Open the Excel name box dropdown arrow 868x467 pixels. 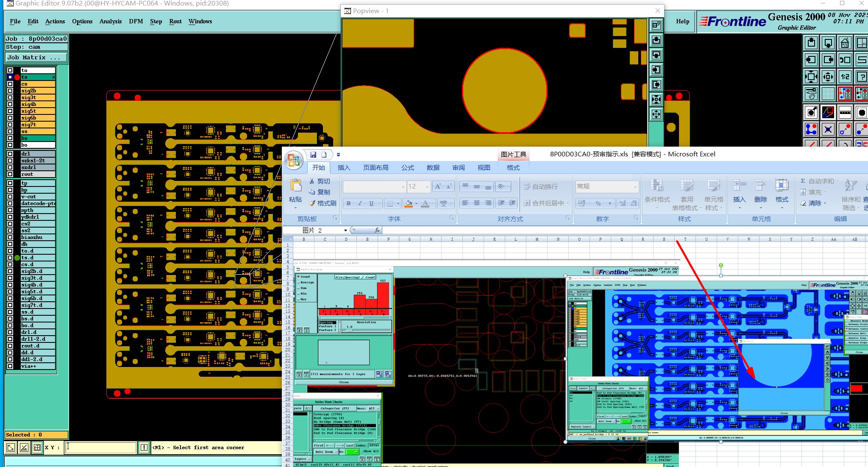coord(345,230)
